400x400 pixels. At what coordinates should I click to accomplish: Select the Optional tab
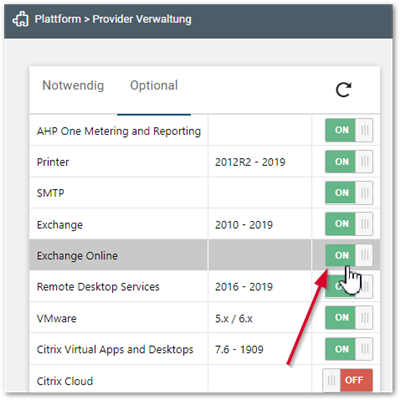click(154, 85)
